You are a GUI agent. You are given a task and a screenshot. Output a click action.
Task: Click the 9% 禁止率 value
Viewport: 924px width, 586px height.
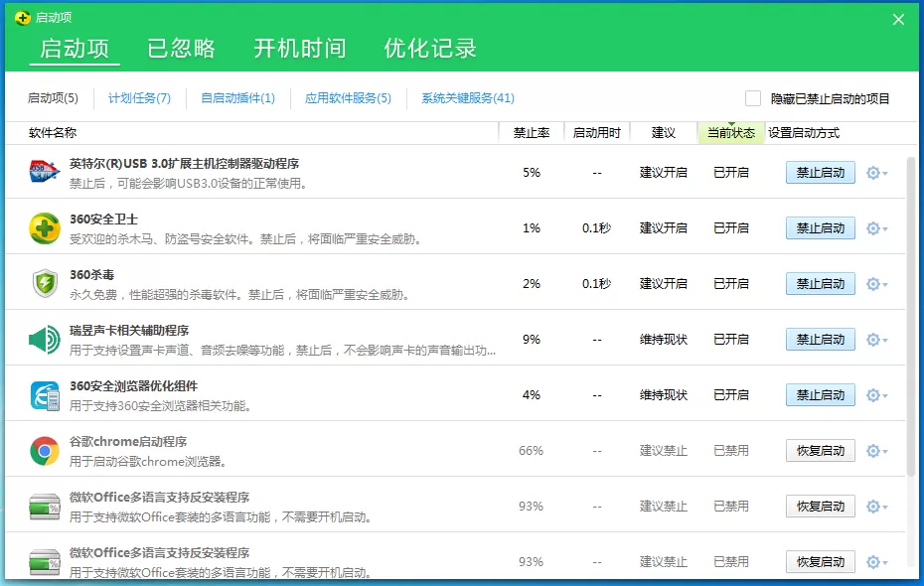pos(531,340)
